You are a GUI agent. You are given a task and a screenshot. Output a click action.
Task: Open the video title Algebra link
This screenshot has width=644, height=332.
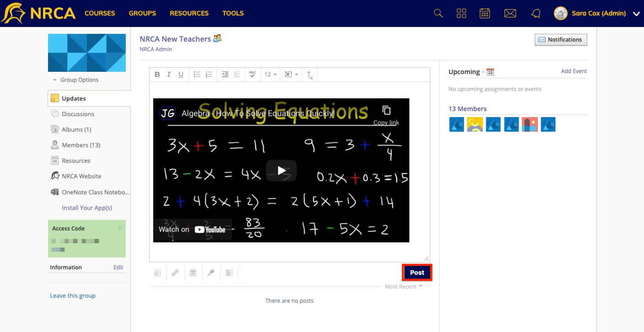coord(258,113)
